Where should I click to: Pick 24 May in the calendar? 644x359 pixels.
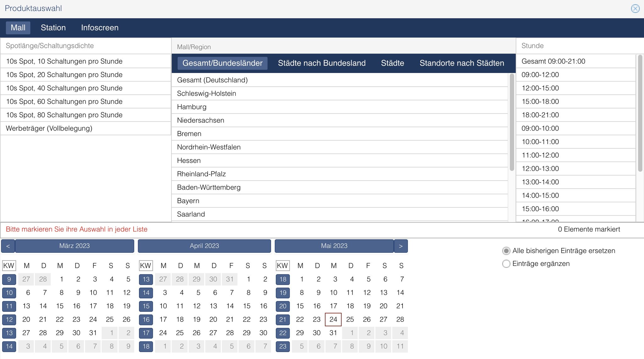(x=333, y=320)
